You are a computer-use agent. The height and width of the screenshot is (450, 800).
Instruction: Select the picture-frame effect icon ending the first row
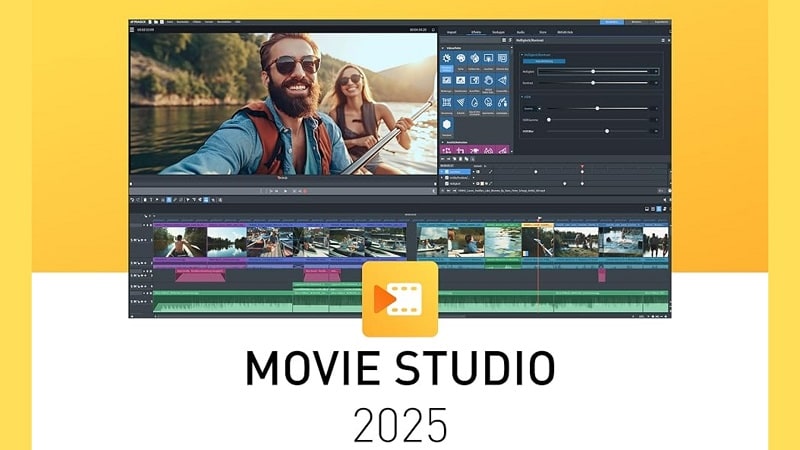pyautogui.click(x=503, y=58)
